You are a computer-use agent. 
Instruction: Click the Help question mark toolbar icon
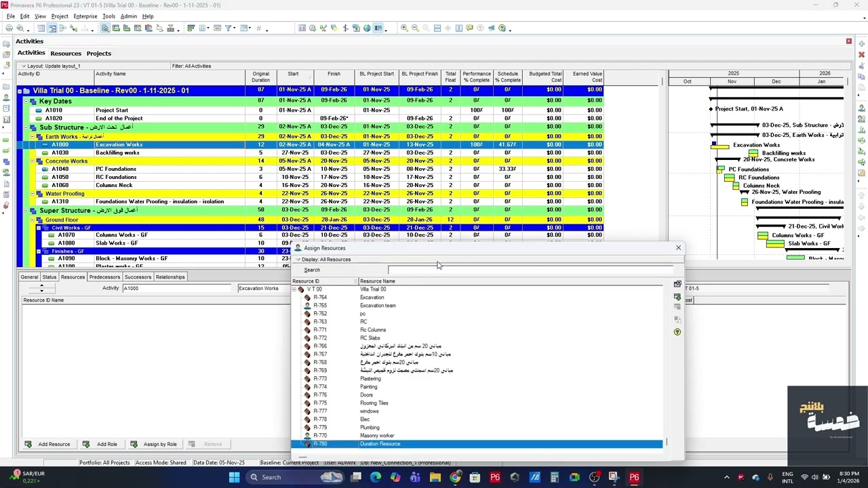(x=502, y=28)
